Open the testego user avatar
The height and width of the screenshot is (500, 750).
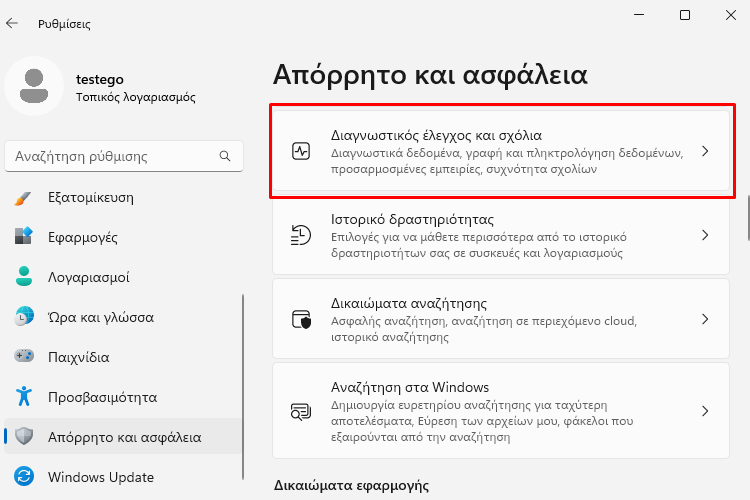pyautogui.click(x=34, y=86)
